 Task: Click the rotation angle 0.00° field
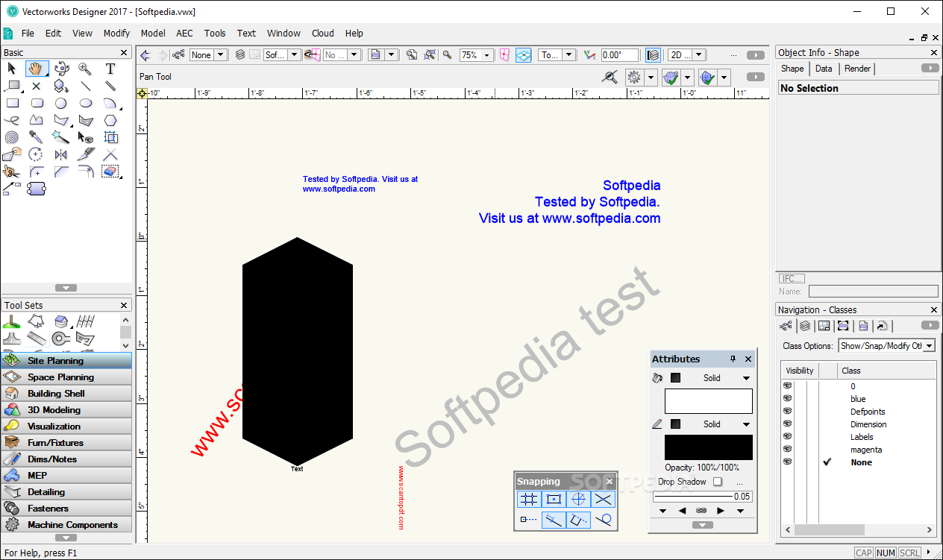coord(619,55)
